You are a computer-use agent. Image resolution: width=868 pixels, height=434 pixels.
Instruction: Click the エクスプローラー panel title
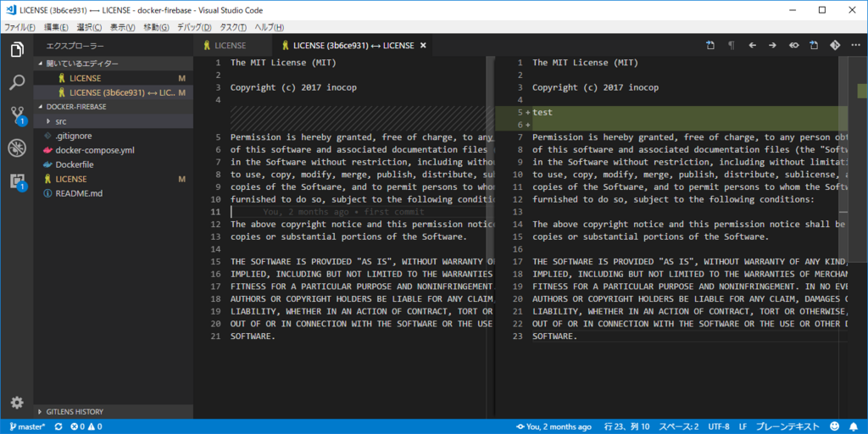[75, 46]
